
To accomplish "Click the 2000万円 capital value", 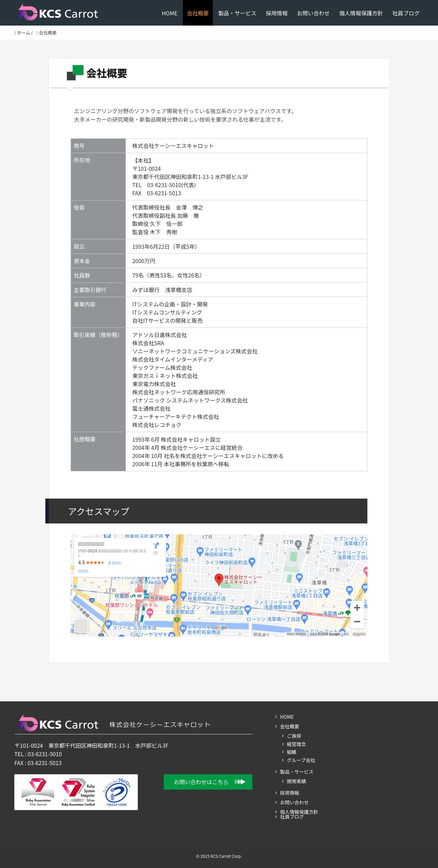I will [x=144, y=261].
